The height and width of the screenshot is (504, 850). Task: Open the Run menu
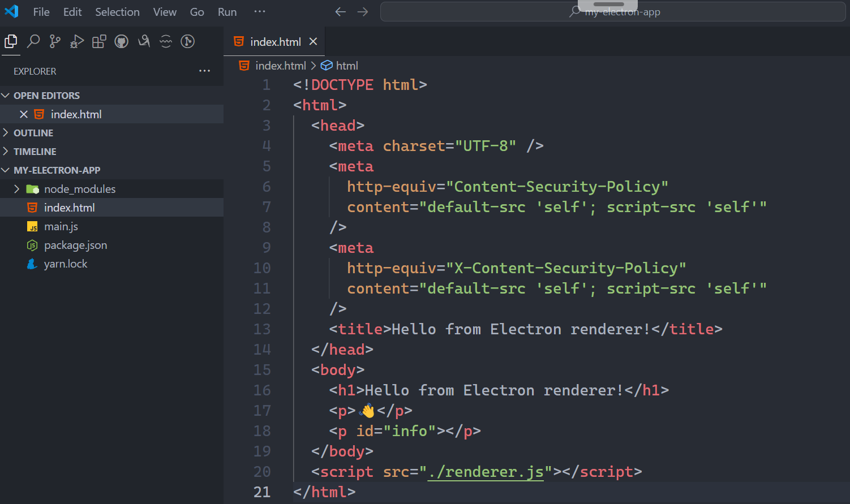point(227,12)
